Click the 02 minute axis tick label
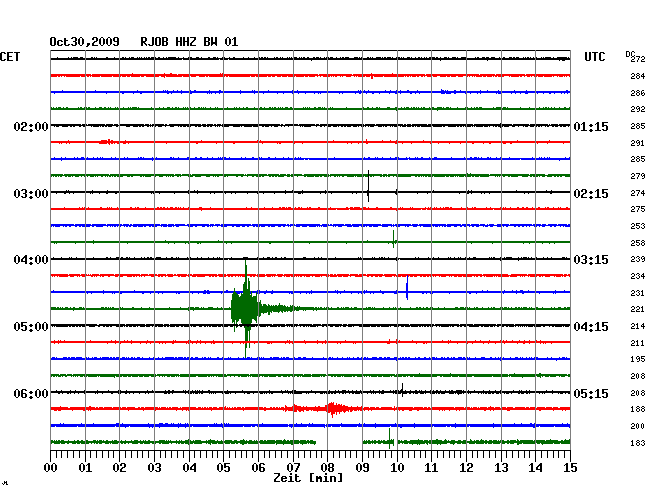 (x=119, y=468)
